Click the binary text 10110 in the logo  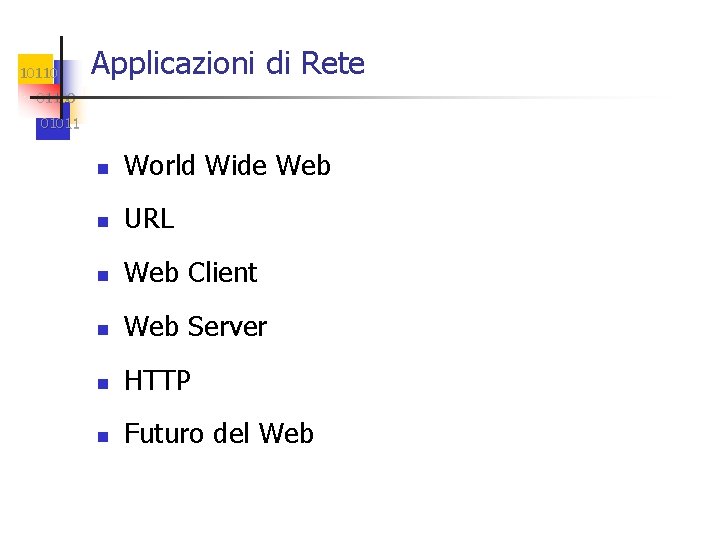[39, 73]
